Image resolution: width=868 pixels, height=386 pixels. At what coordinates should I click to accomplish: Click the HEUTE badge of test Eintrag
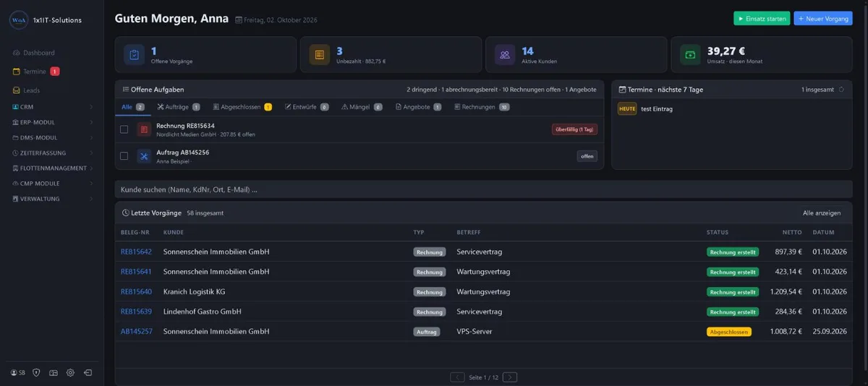pos(627,108)
